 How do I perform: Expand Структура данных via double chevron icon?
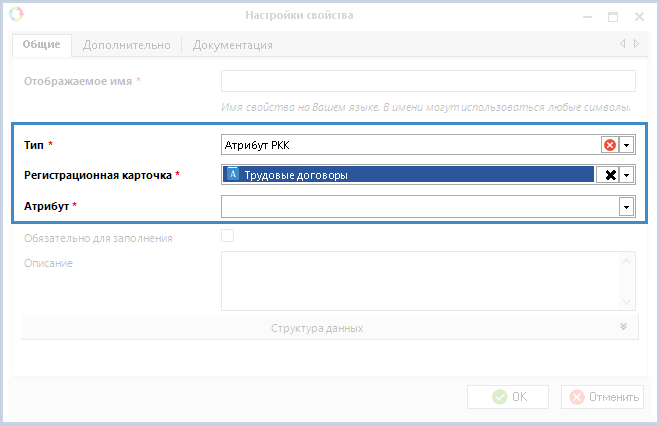click(623, 327)
